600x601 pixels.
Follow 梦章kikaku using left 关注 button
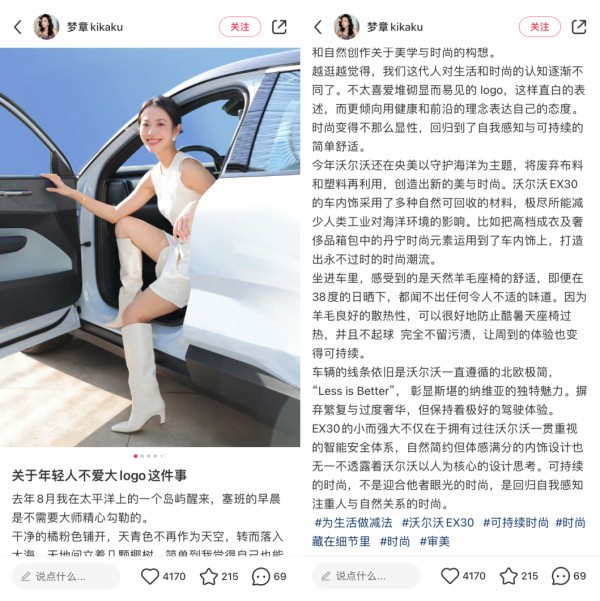pos(240,27)
